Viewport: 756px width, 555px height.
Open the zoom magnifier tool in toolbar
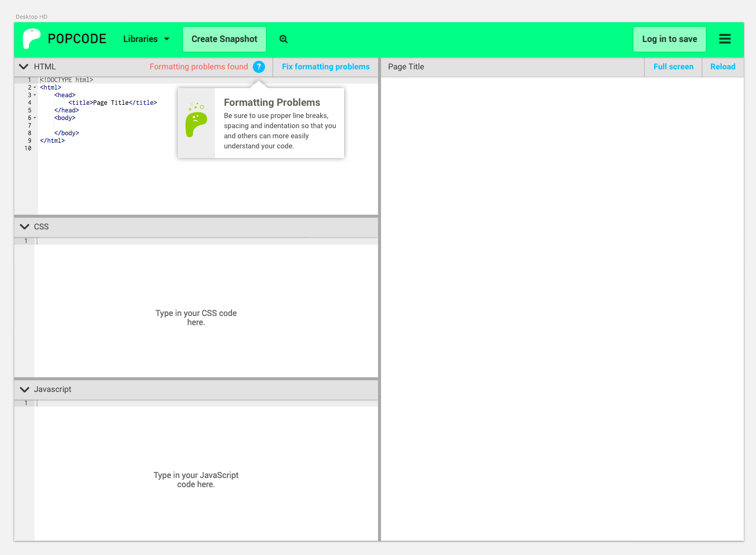(x=283, y=39)
